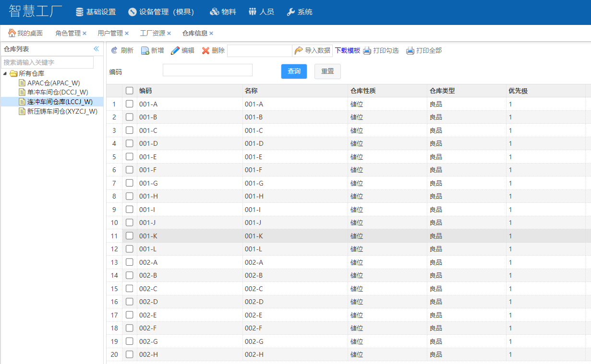This screenshot has width=591, height=364.
Task: Open the 我的桌面 home tab
Action: pyautogui.click(x=25, y=33)
